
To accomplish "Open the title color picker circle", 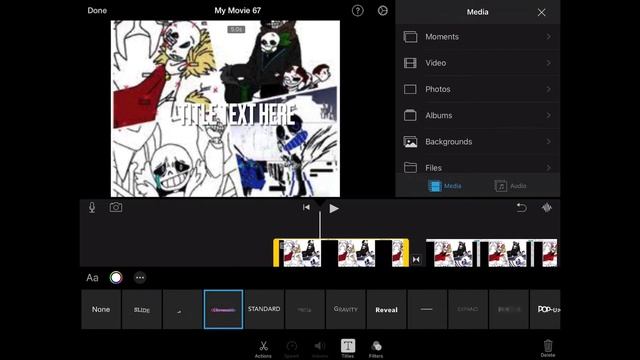I will click(116, 278).
